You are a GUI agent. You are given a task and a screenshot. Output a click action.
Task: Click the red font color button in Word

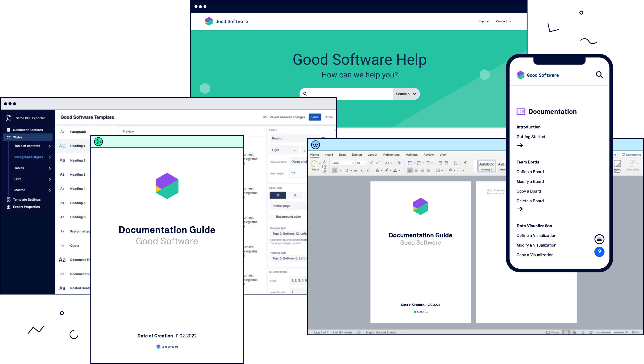[x=395, y=170]
